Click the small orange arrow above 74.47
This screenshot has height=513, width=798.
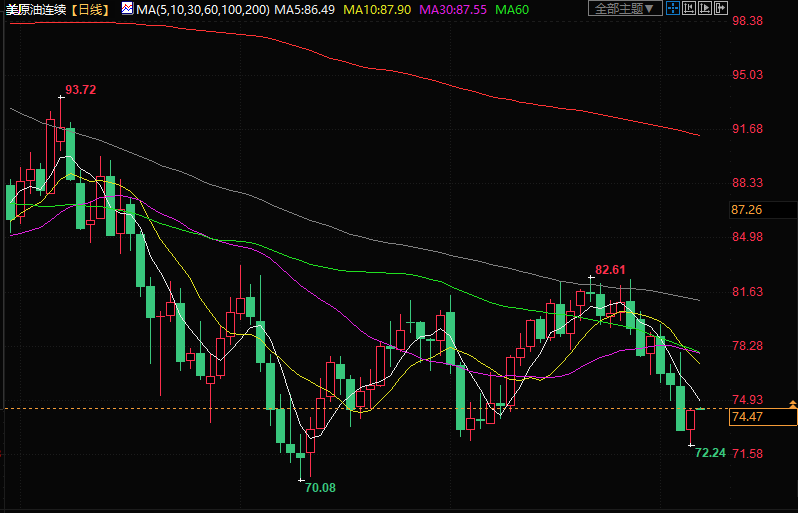coord(793,402)
